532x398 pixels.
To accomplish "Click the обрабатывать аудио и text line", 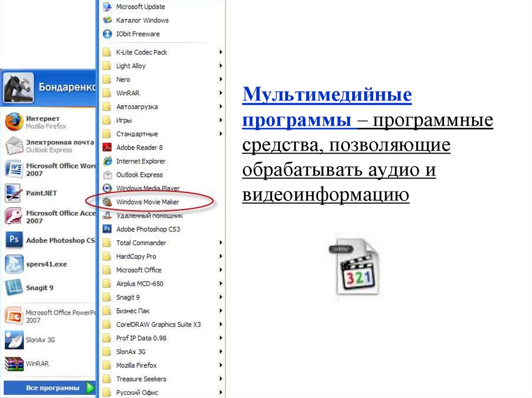I will coord(339,170).
